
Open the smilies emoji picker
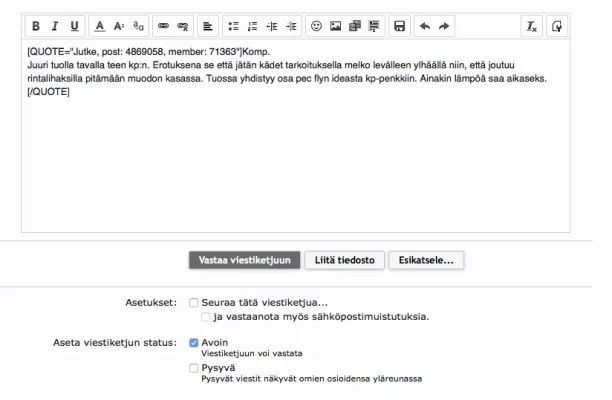pos(316,26)
